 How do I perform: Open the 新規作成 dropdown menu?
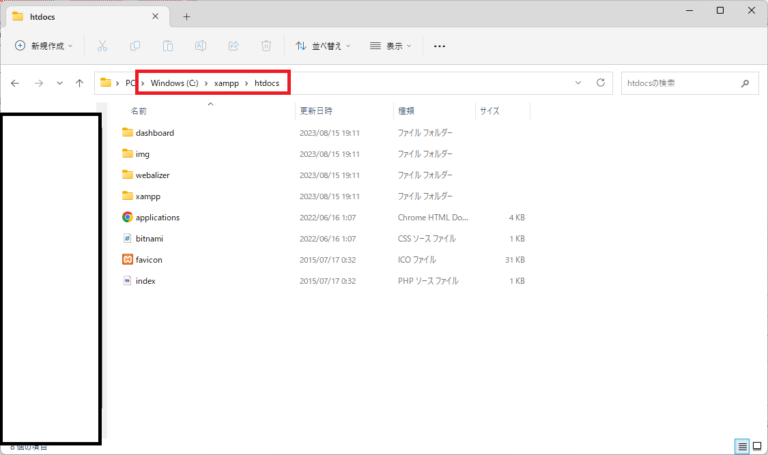pyautogui.click(x=45, y=46)
